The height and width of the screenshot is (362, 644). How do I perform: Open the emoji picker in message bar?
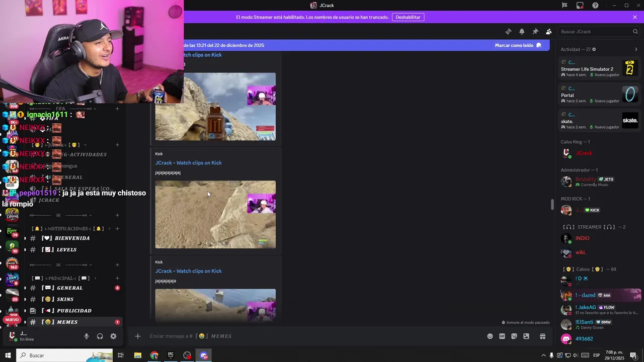(x=490, y=336)
